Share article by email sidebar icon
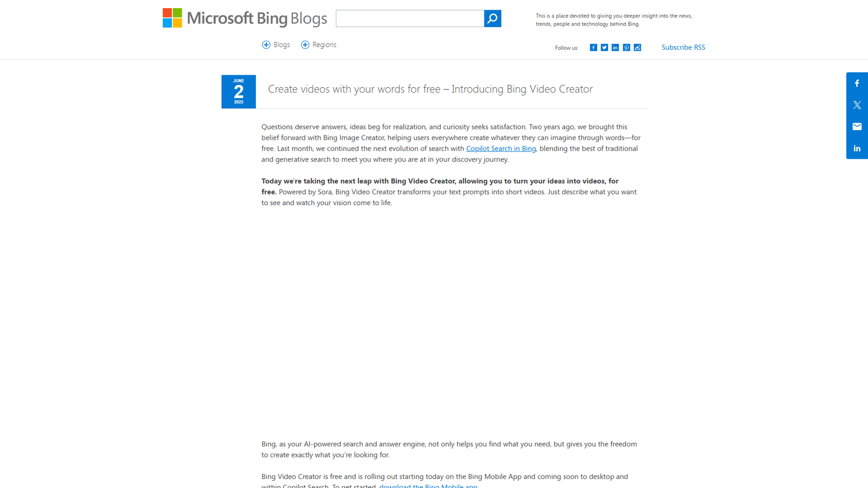Image resolution: width=868 pixels, height=488 pixels. pyautogui.click(x=857, y=126)
